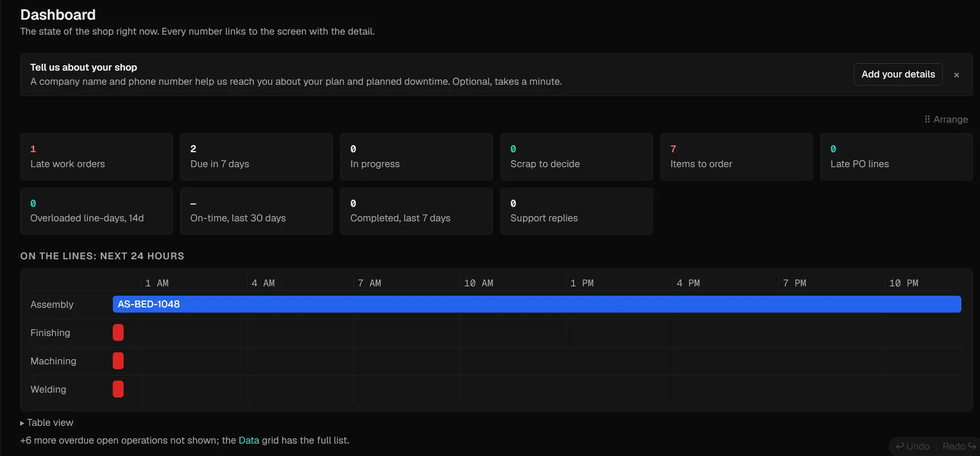Click the 10 AM time header
Screen dimensions: 980x456
point(479,283)
